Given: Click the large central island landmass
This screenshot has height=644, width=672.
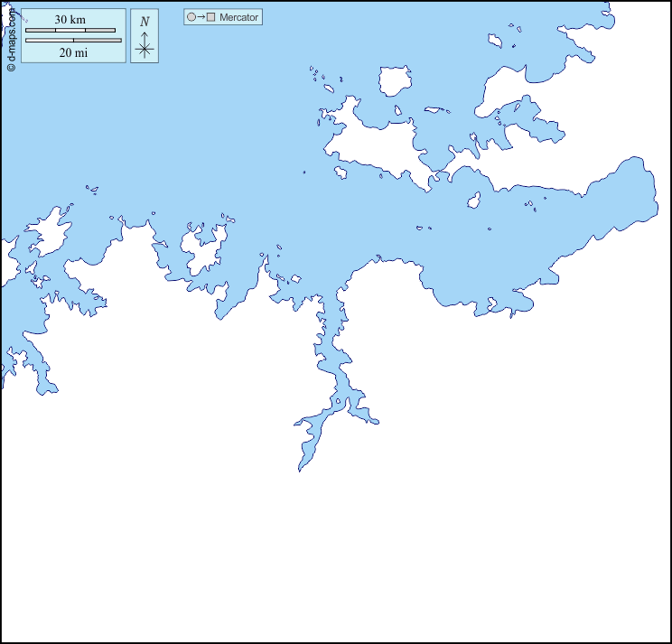Looking at the screenshot, I should (x=370, y=145).
